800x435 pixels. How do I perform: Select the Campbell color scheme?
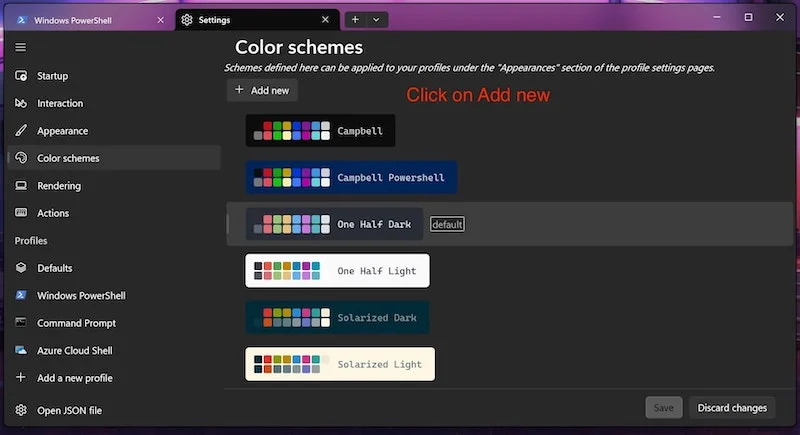(320, 131)
